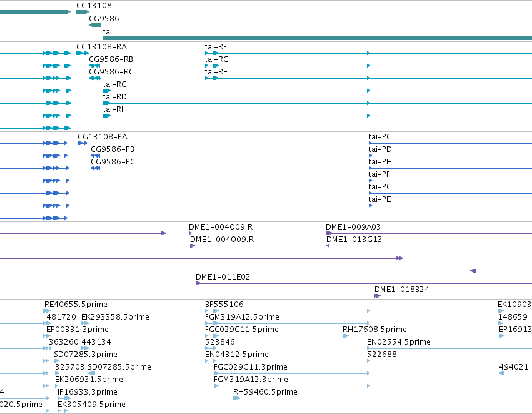Click the RH17608.5prime EST label
This screenshot has height=414, width=532.
click(374, 330)
